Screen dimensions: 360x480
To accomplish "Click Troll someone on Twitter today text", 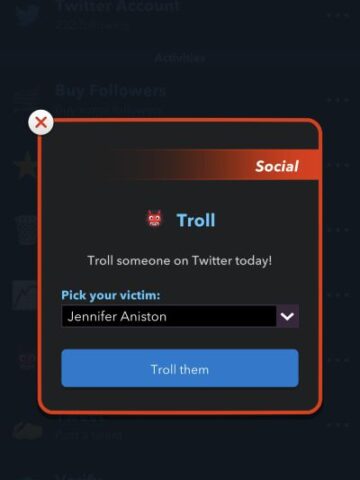I will click(x=180, y=261).
